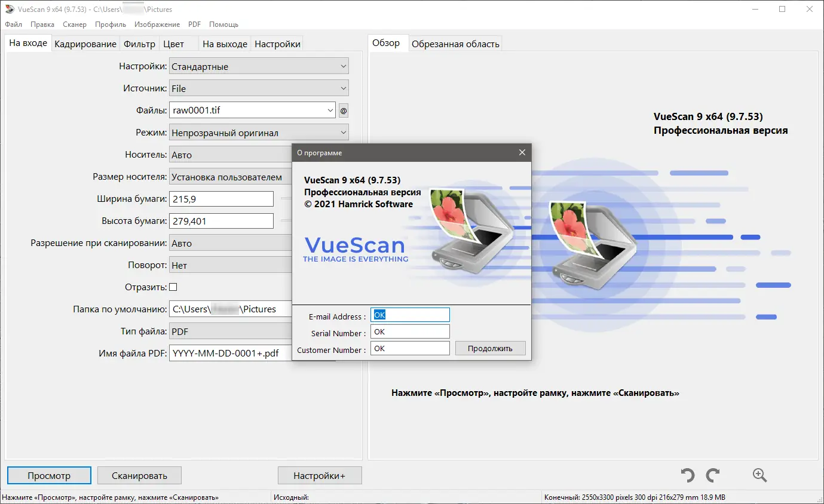Switch to the На входе tab
824x504 pixels.
pyautogui.click(x=28, y=43)
